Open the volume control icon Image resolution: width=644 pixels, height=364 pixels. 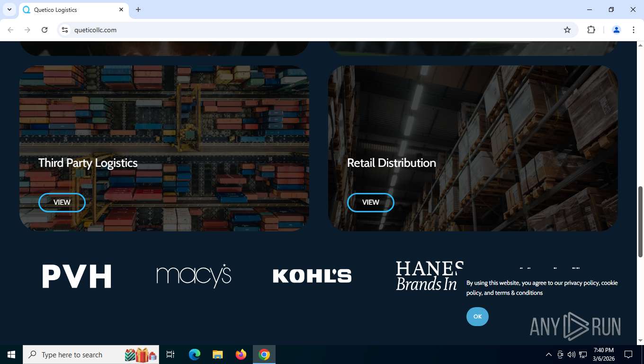pos(572,355)
